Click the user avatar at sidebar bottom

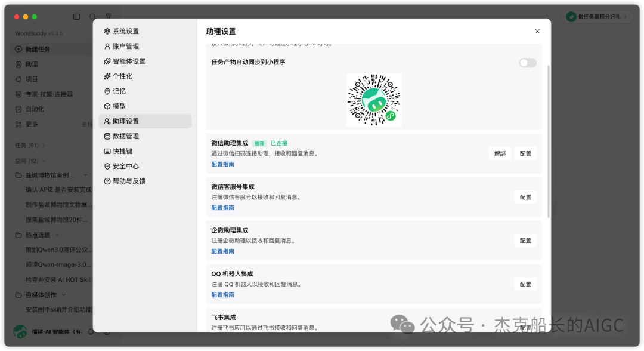[20, 331]
